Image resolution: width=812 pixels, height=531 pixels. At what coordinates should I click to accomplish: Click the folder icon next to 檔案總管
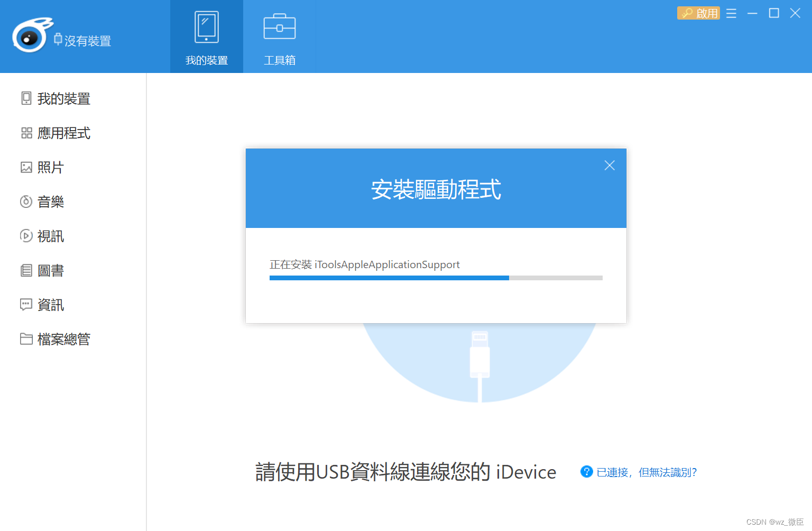(26, 338)
